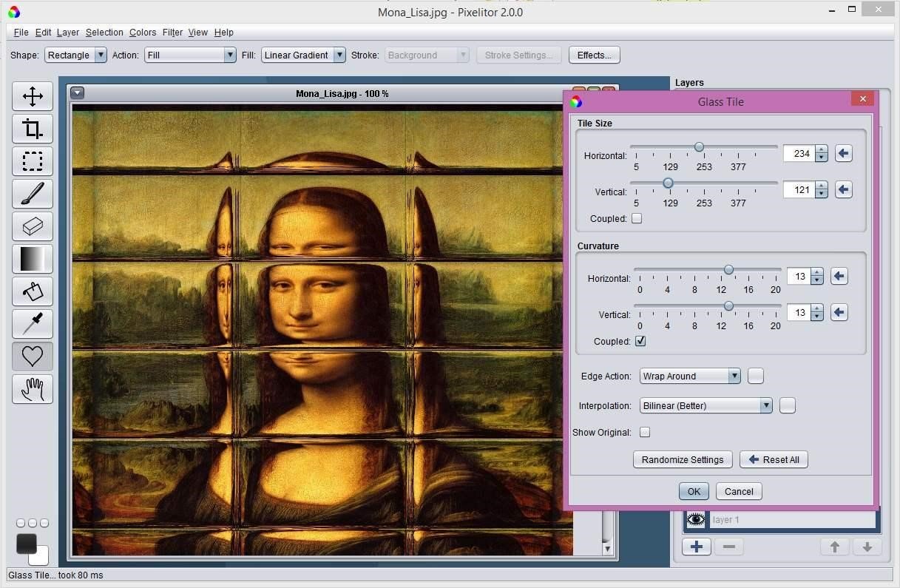Click Glass Tile dialog logo icon
The height and width of the screenshot is (588, 900).
[x=576, y=102]
